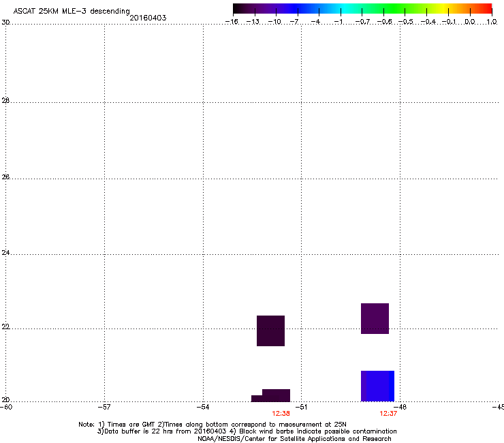The width and height of the screenshot is (504, 443).
Task: Click the colorbar label -0.5
Action: [x=406, y=22]
